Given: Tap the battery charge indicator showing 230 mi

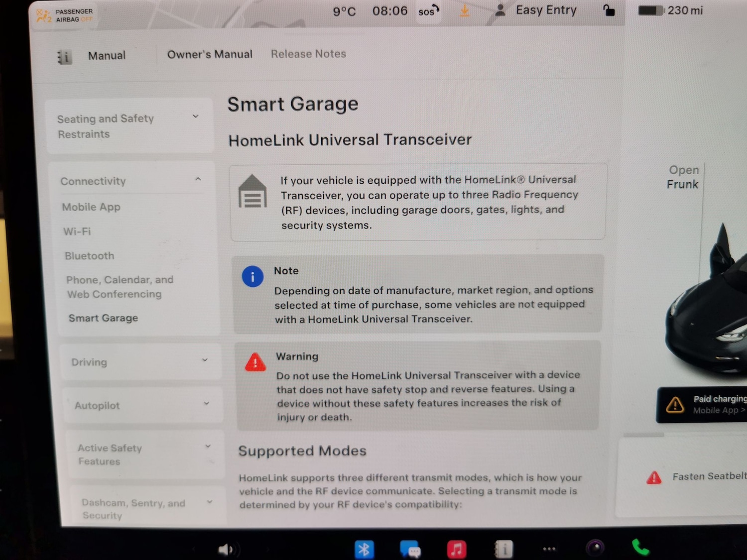Looking at the screenshot, I should coord(669,10).
